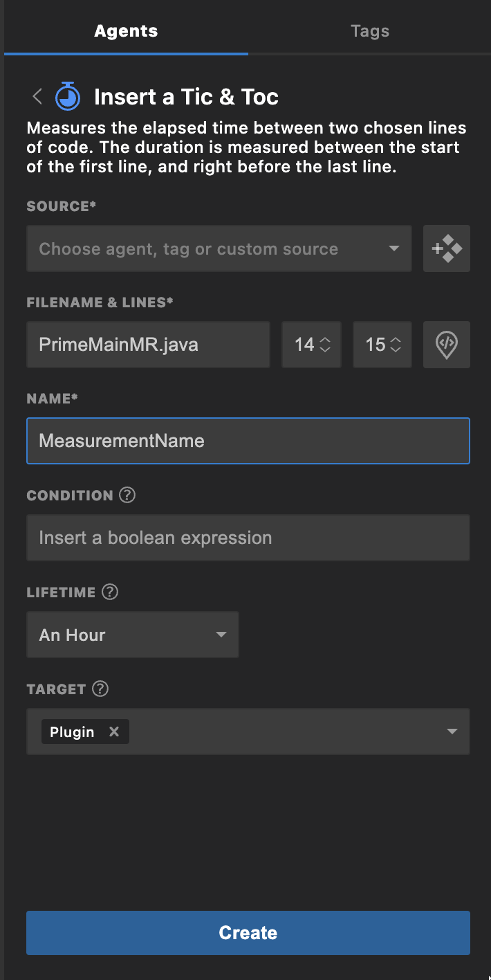Click the boolean expression condition field

(248, 538)
